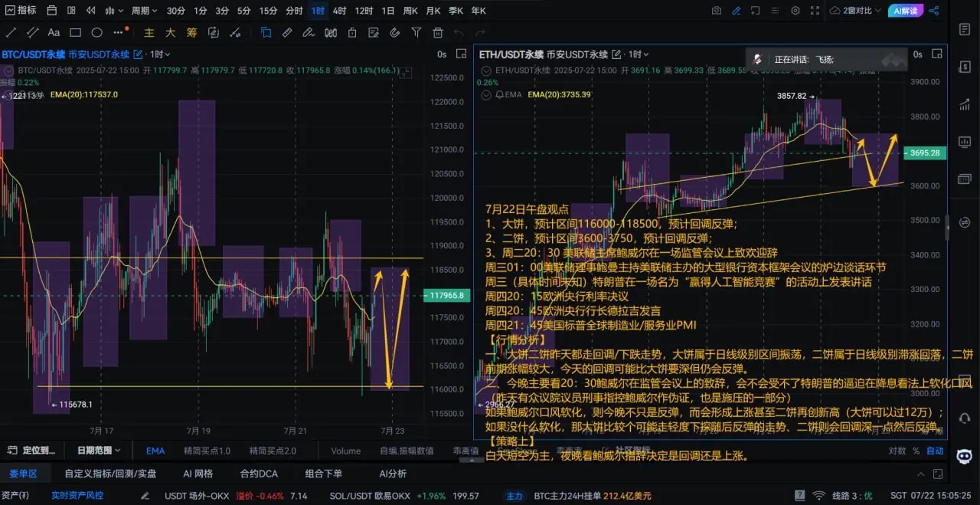980x505 pixels.
Task: Expand the 周期 period dropdown
Action: click(x=144, y=11)
